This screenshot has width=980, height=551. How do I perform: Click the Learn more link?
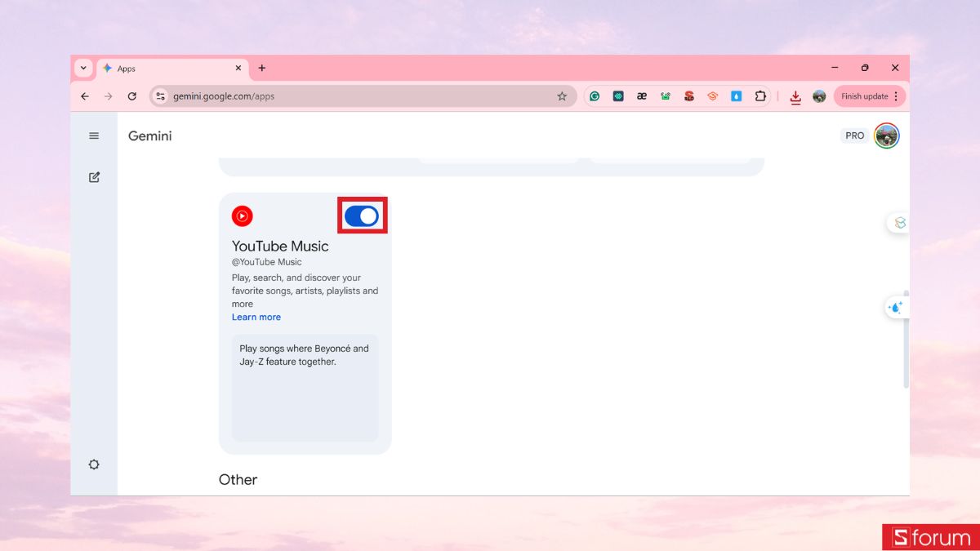tap(256, 317)
